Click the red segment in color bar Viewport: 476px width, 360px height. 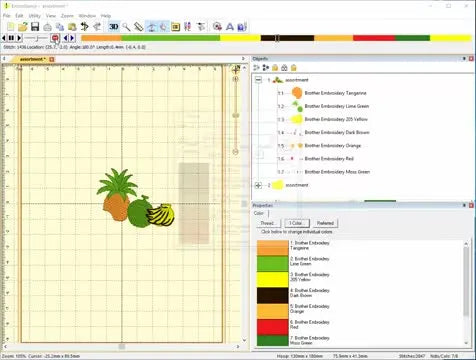tap(374, 38)
